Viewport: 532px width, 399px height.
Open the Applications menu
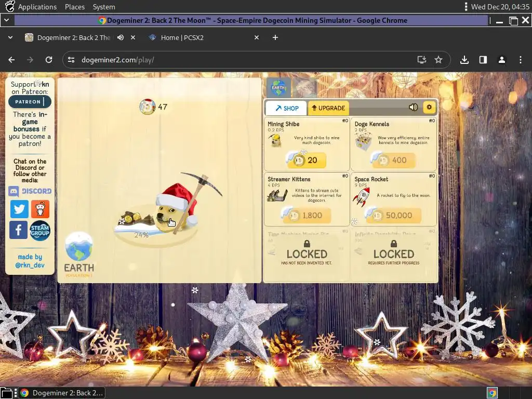coord(37,7)
